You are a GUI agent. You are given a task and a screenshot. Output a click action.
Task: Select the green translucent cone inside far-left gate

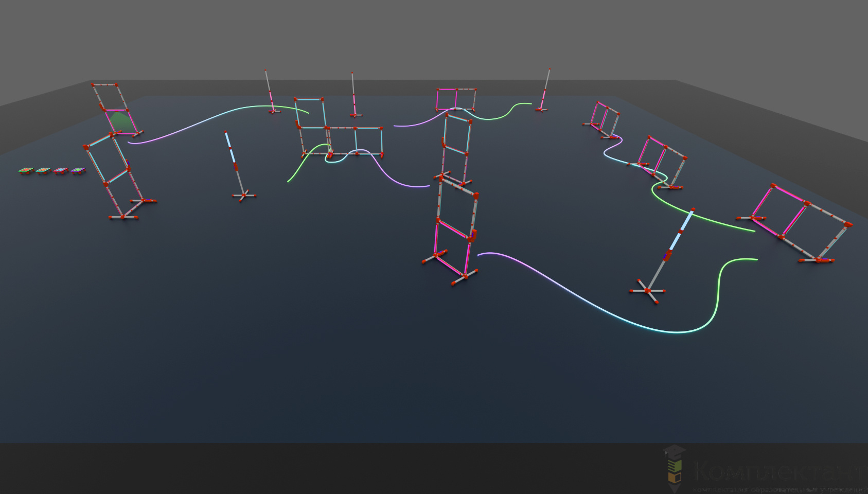(x=120, y=123)
